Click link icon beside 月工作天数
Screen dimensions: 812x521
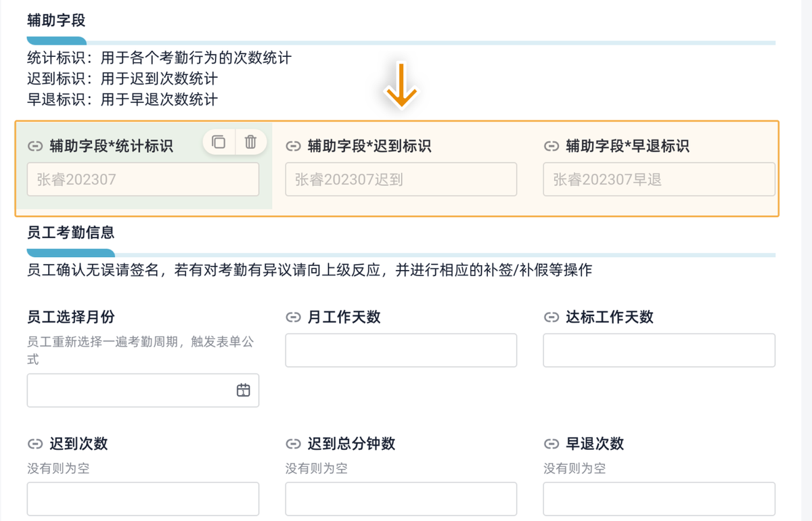click(x=293, y=317)
